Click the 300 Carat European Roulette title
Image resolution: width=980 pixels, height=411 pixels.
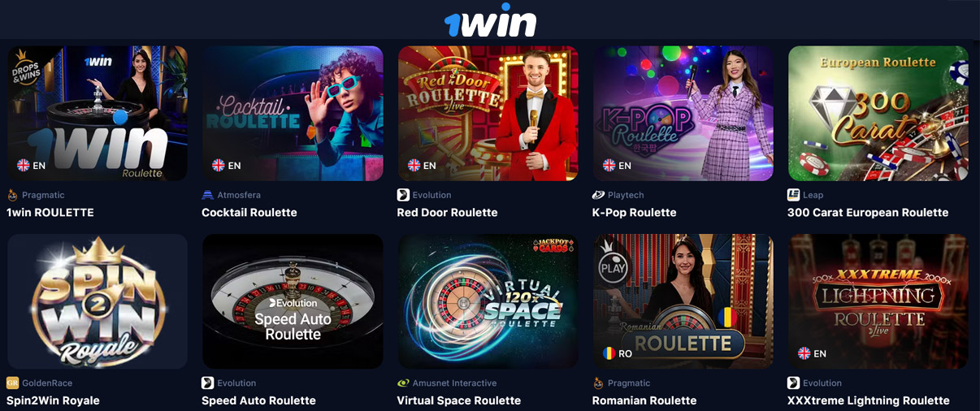point(868,213)
